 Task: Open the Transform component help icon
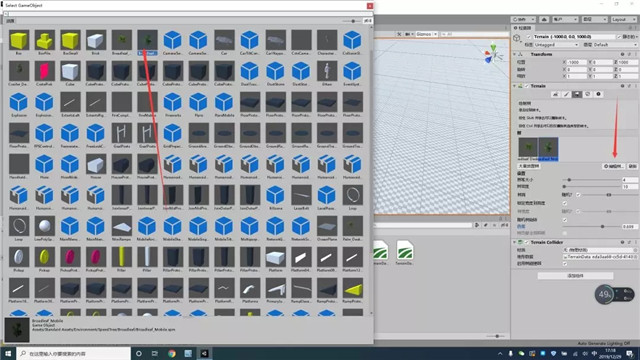(x=622, y=54)
